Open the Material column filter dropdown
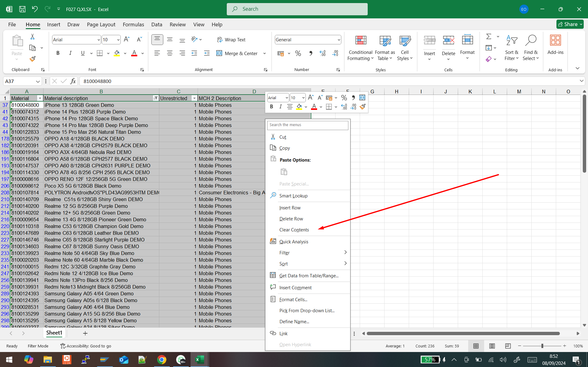Viewport: 588px width, 367px height. coord(40,98)
